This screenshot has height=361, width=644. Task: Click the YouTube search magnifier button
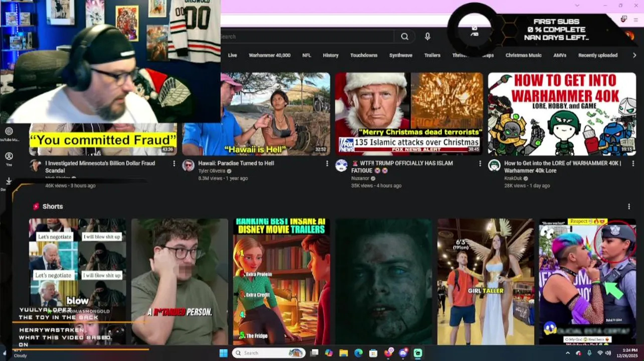404,37
